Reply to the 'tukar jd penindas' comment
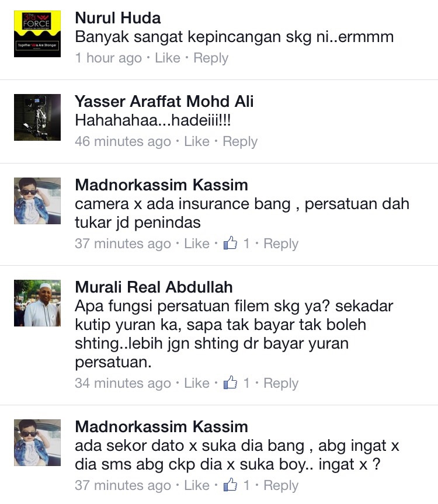Image resolution: width=438 pixels, height=504 pixels. (281, 244)
